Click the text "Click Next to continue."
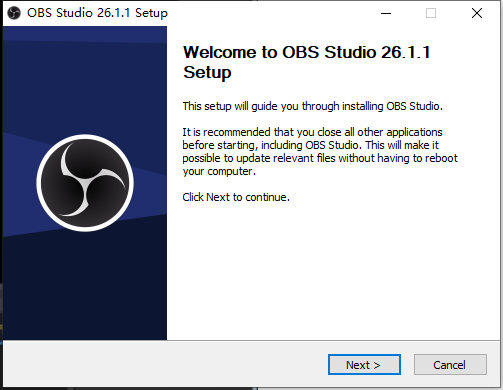The width and height of the screenshot is (503, 390). coord(236,197)
